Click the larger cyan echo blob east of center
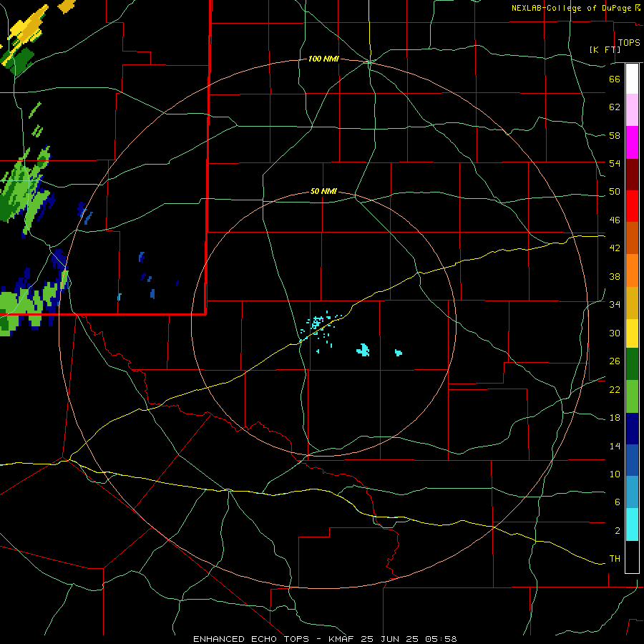This screenshot has height=644, width=644. [363, 351]
